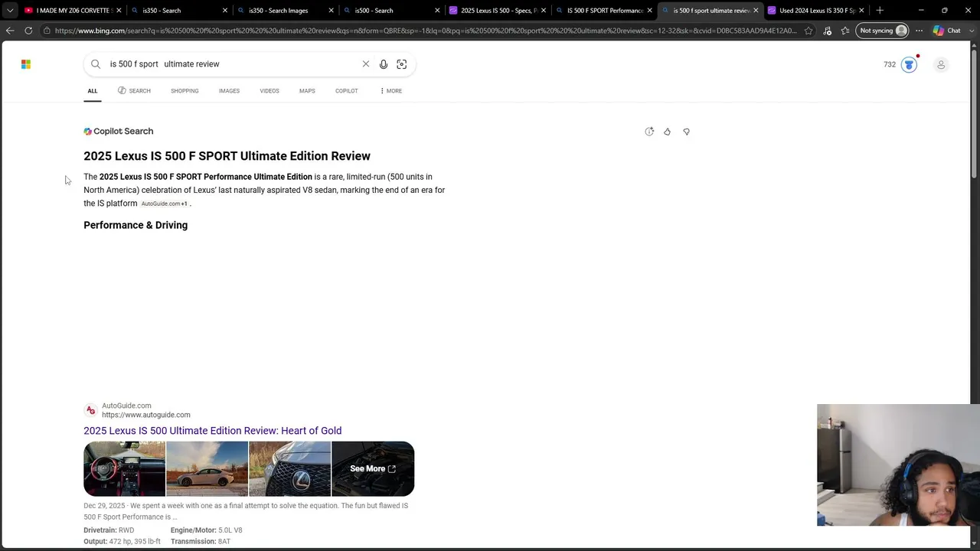Image resolution: width=980 pixels, height=551 pixels.
Task: Select the SEARCH tab on Bing
Action: tap(134, 91)
